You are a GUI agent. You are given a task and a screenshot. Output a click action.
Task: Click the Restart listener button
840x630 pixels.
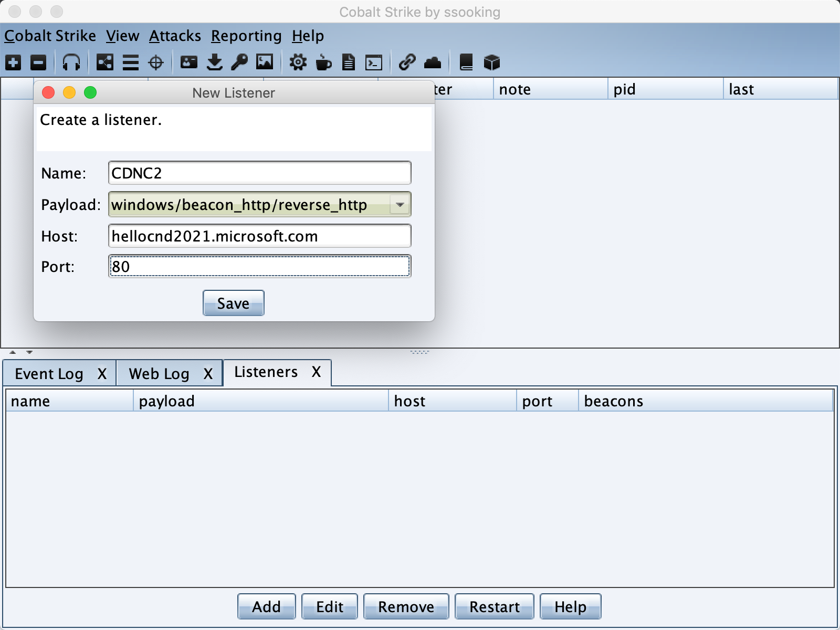(495, 606)
